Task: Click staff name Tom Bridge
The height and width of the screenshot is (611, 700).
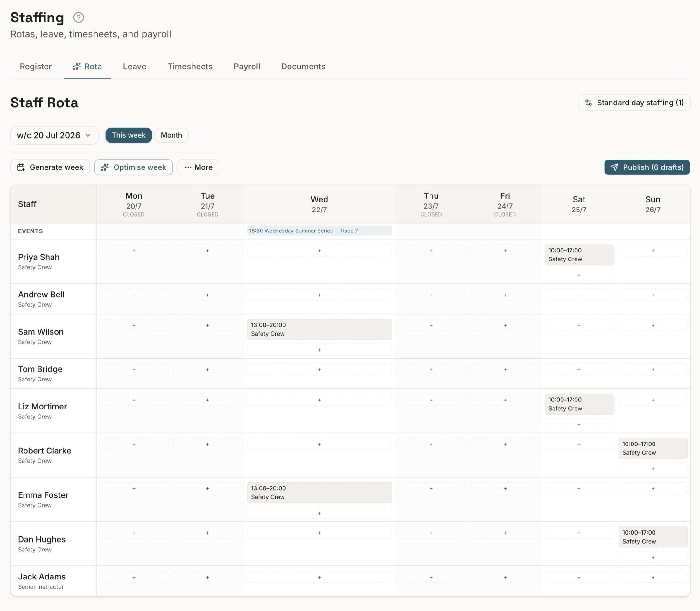Action: point(40,369)
